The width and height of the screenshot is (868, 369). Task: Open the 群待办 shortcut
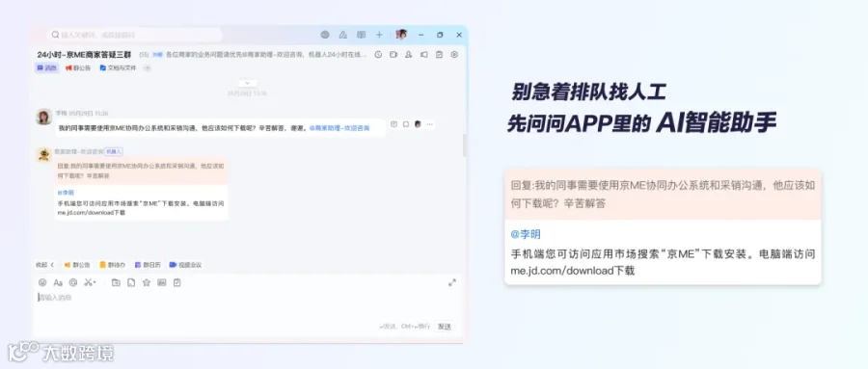click(x=113, y=265)
